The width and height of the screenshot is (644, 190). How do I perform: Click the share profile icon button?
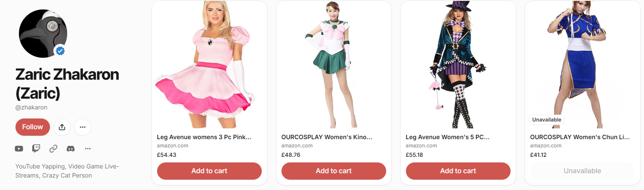point(62,127)
